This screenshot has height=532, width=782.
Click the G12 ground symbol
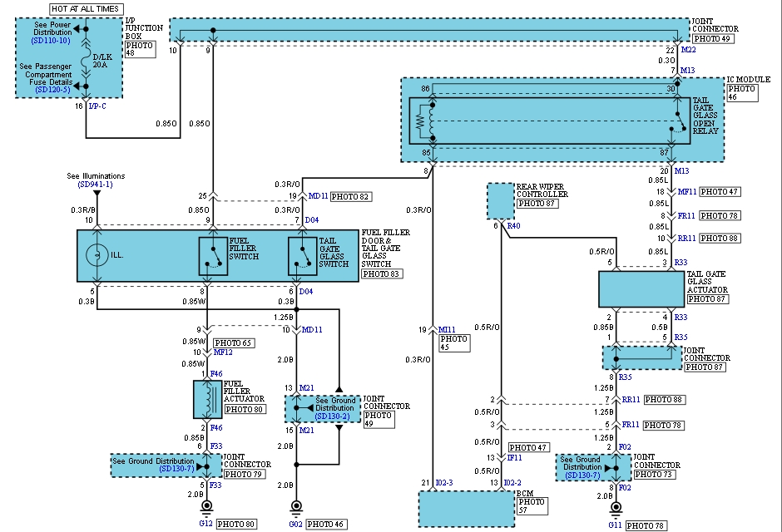point(205,507)
